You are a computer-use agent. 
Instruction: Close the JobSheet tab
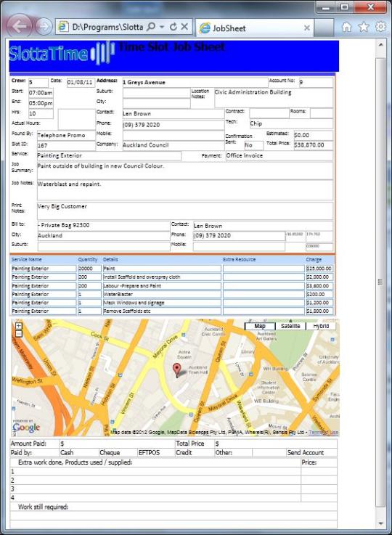307,28
